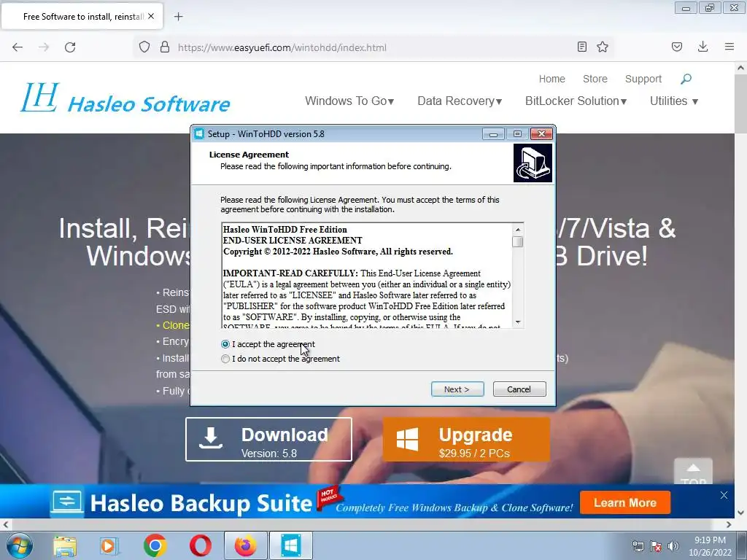Open the taskbar clock and date
Viewport: 747px width, 560px height.
pos(710,546)
